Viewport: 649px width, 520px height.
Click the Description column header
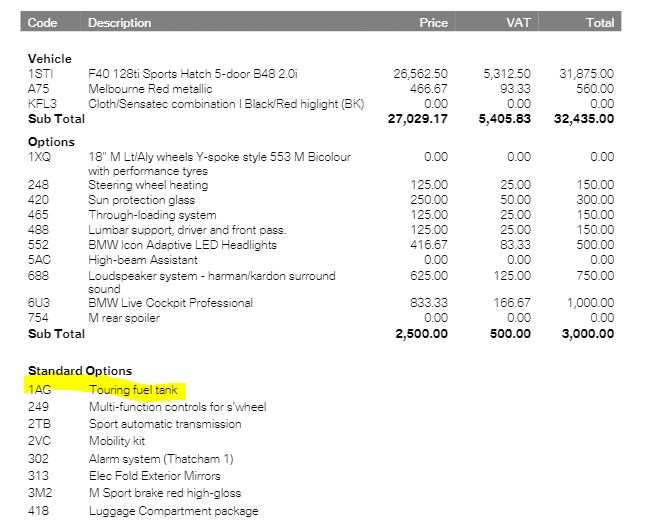pos(119,23)
